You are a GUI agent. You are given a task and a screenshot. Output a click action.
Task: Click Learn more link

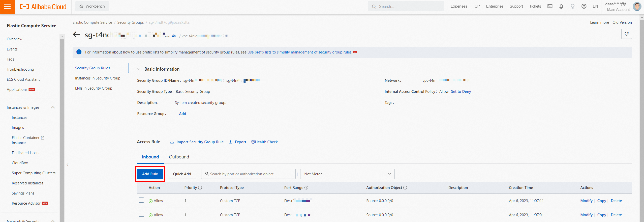[x=599, y=22]
